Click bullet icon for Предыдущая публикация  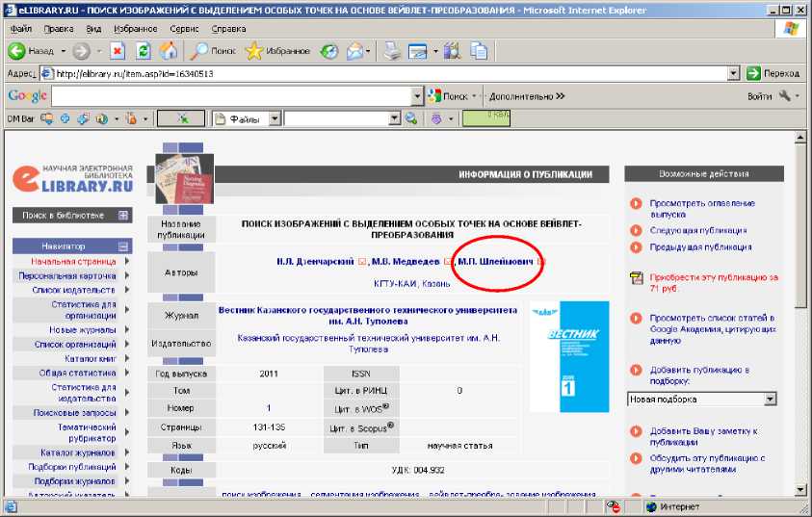(x=636, y=246)
